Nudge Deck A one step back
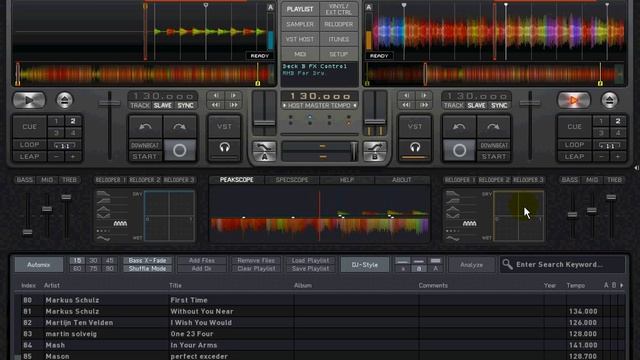Viewport: 640px width, 360px height. pos(216,96)
